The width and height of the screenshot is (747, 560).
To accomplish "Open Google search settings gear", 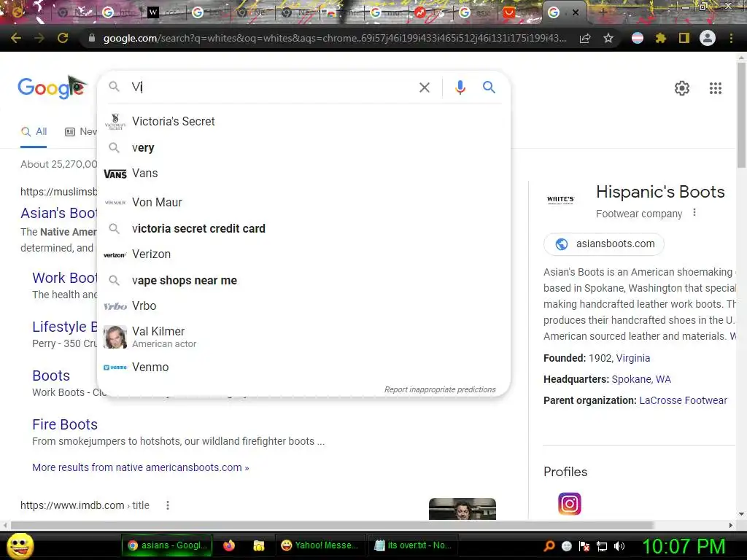I will coord(682,88).
